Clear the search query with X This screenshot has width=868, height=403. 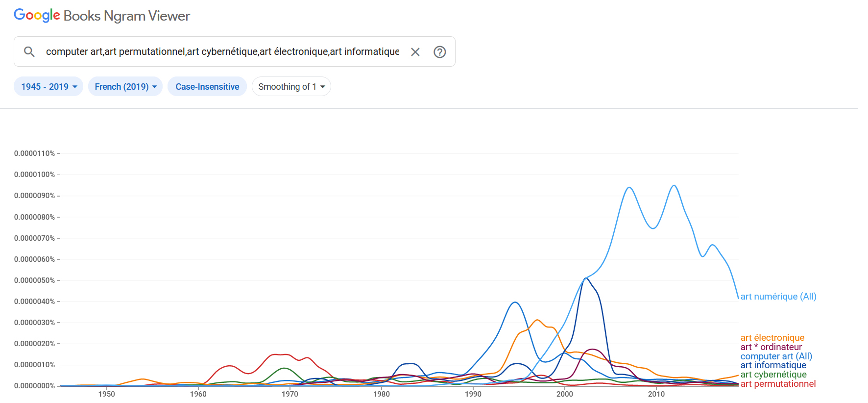pyautogui.click(x=415, y=52)
